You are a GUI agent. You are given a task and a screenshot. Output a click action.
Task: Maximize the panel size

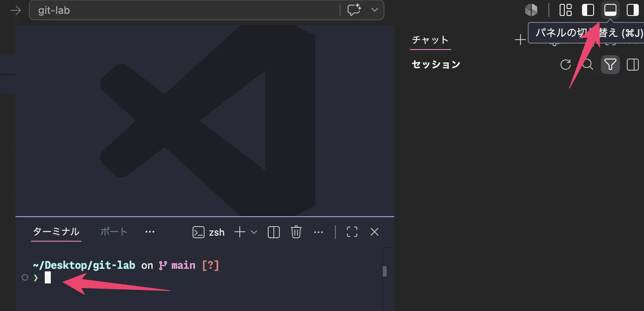click(352, 232)
